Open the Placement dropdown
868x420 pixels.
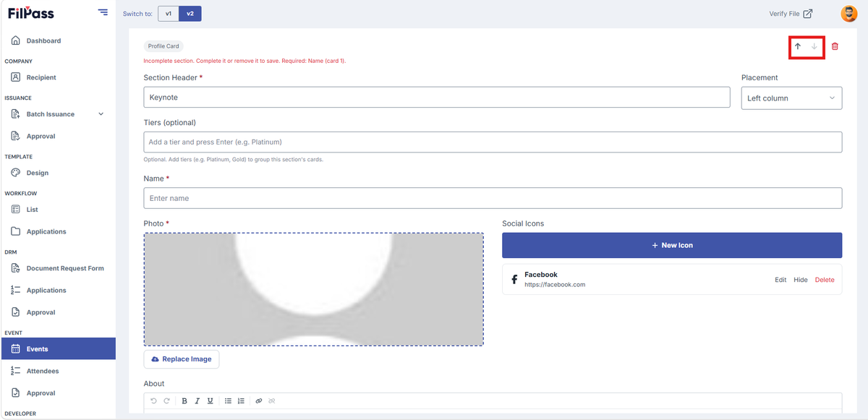pyautogui.click(x=791, y=98)
